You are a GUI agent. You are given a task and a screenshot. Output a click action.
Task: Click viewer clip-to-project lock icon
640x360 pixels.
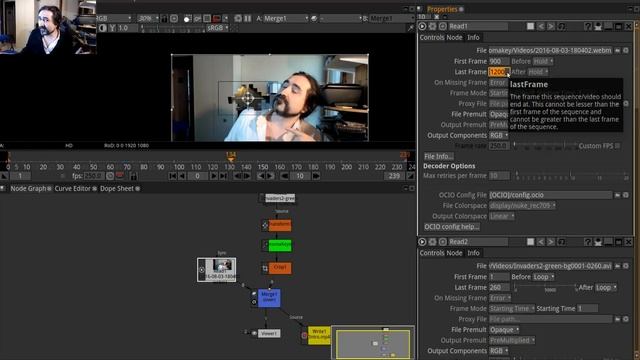[x=164, y=18]
